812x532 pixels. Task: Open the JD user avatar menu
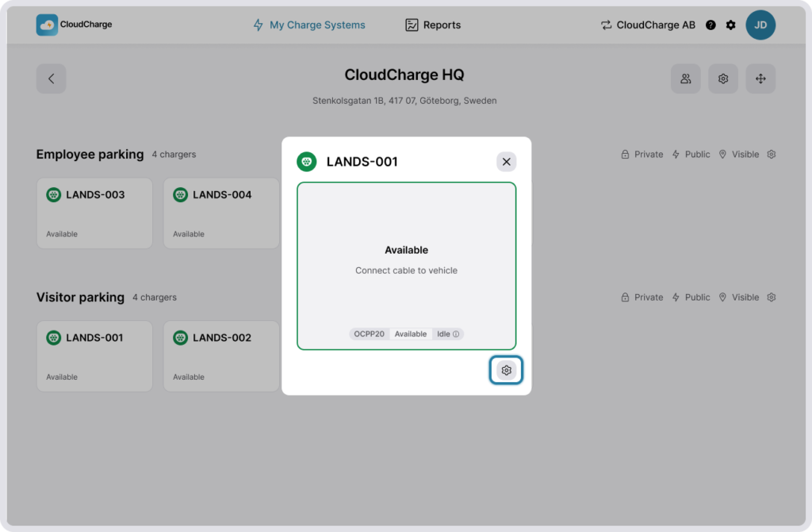[760, 25]
